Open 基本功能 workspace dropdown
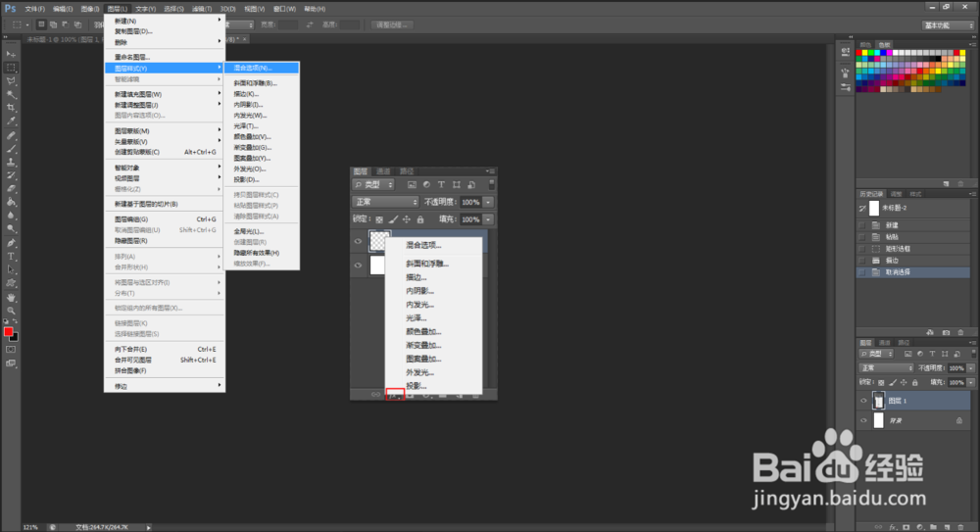This screenshot has height=532, width=980. tap(948, 25)
